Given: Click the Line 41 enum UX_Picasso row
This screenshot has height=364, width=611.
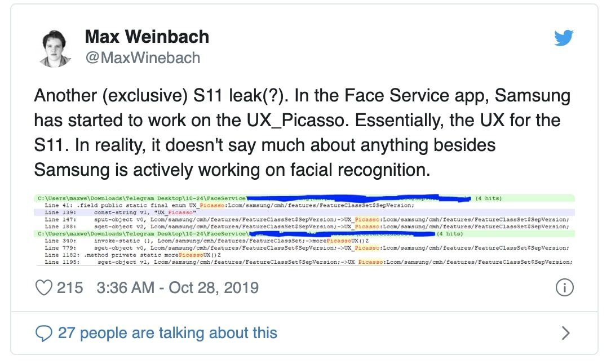Looking at the screenshot, I should pyautogui.click(x=225, y=206).
